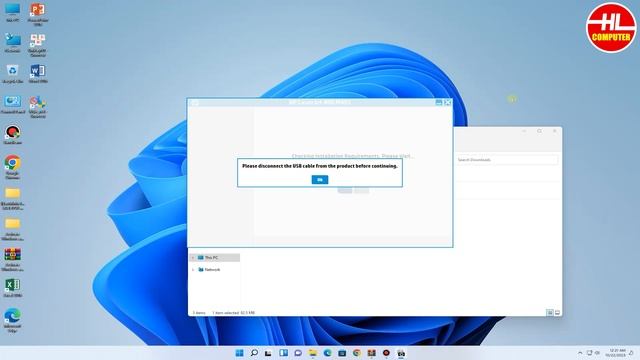
Task: Minimize the installer window
Action: [x=439, y=102]
